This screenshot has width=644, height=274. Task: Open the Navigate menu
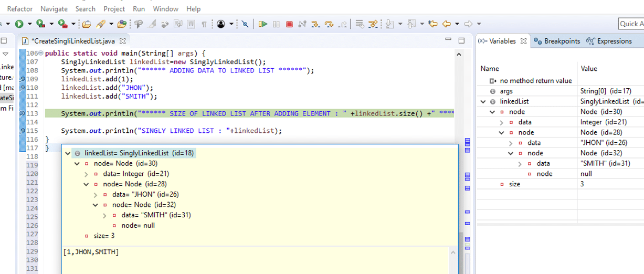(54, 9)
